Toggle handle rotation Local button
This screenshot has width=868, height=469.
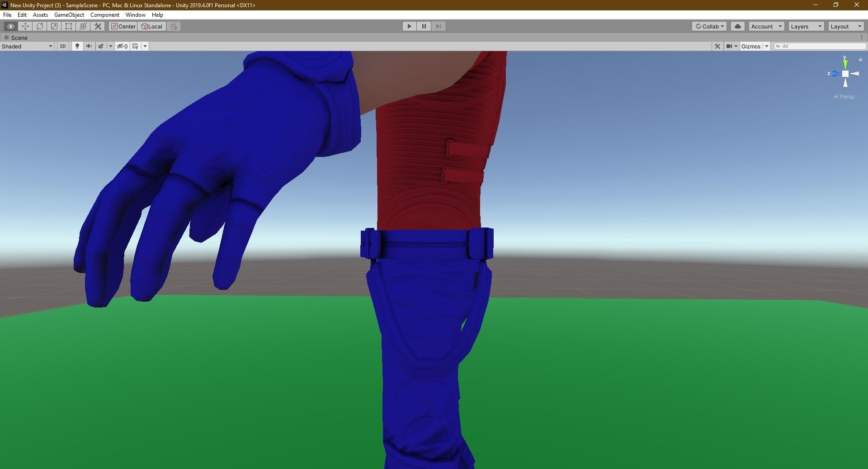pyautogui.click(x=152, y=26)
